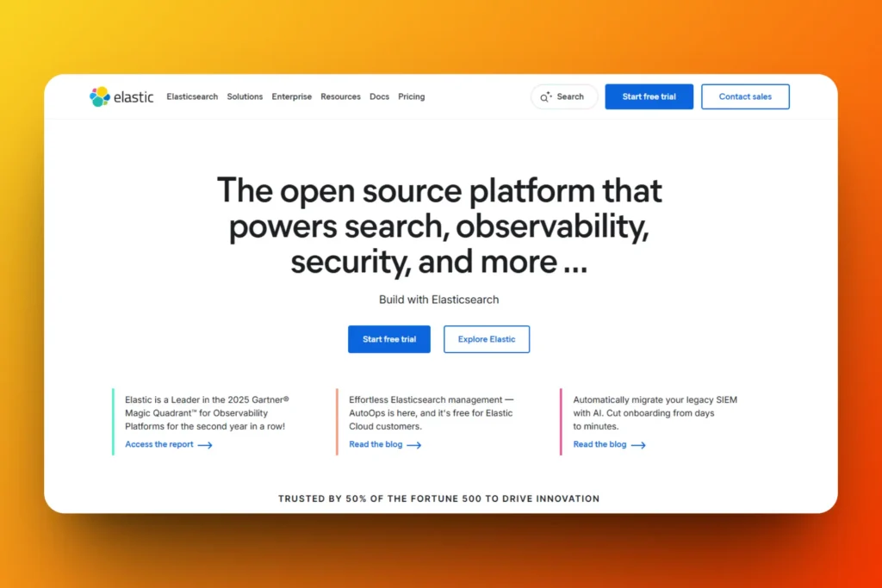
Task: Click the Explore Elastic button
Action: tap(487, 339)
